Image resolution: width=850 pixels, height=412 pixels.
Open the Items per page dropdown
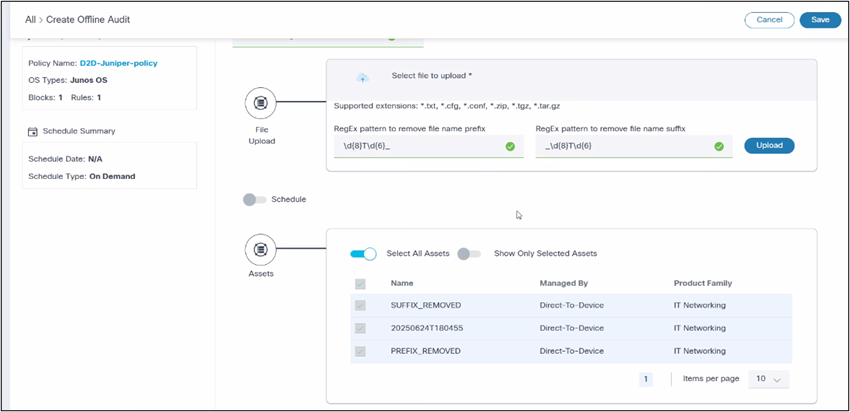(772, 379)
